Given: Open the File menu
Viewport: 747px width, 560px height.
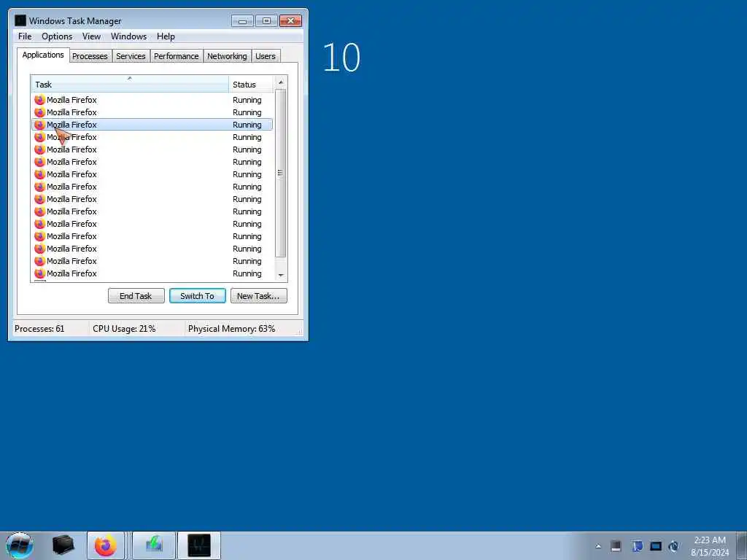Looking at the screenshot, I should 25,36.
